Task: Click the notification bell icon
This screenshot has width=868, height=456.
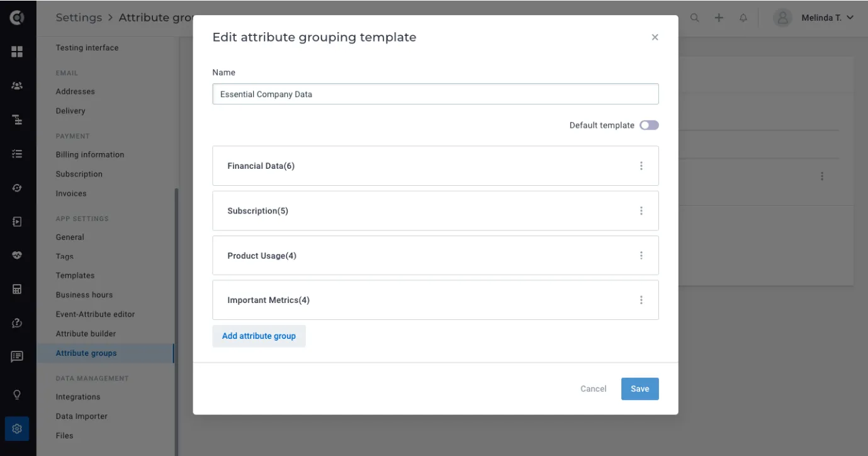Action: coord(743,18)
